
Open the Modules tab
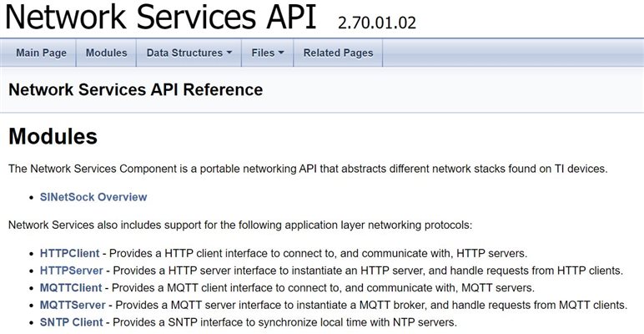tap(107, 53)
